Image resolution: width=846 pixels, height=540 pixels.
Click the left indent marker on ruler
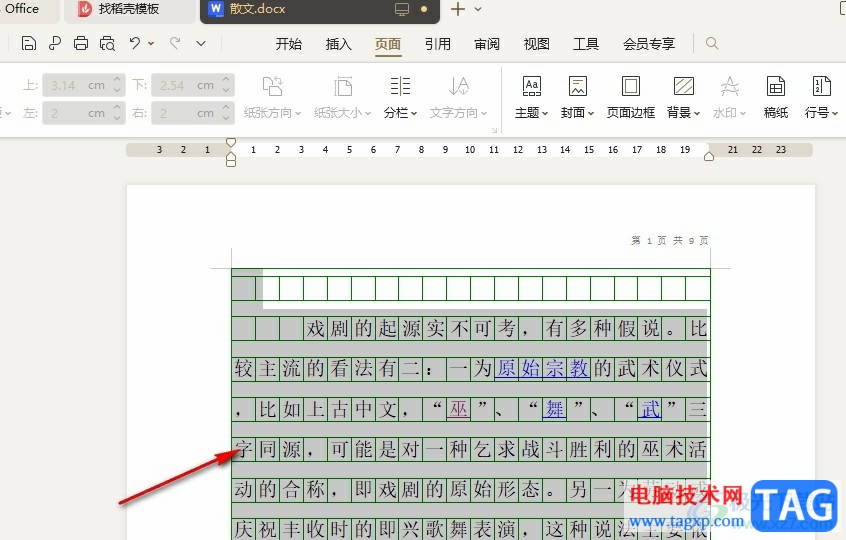coord(231,161)
